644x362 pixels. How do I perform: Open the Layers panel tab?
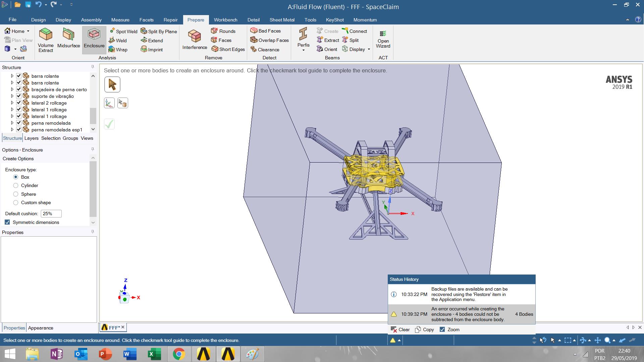point(31,138)
